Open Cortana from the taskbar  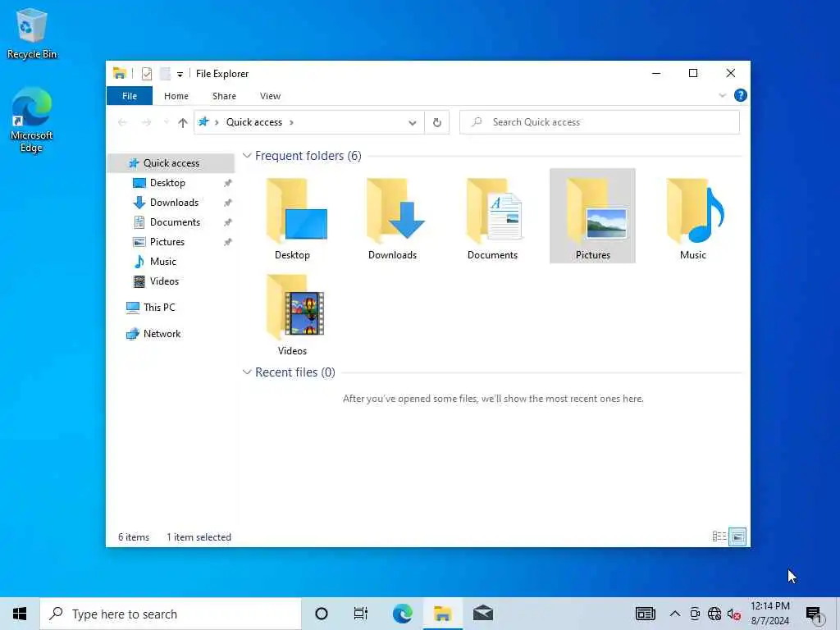[322, 614]
